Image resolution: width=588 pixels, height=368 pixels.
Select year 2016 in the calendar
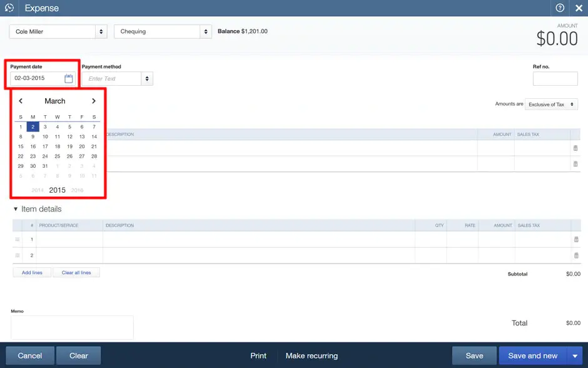(77, 190)
